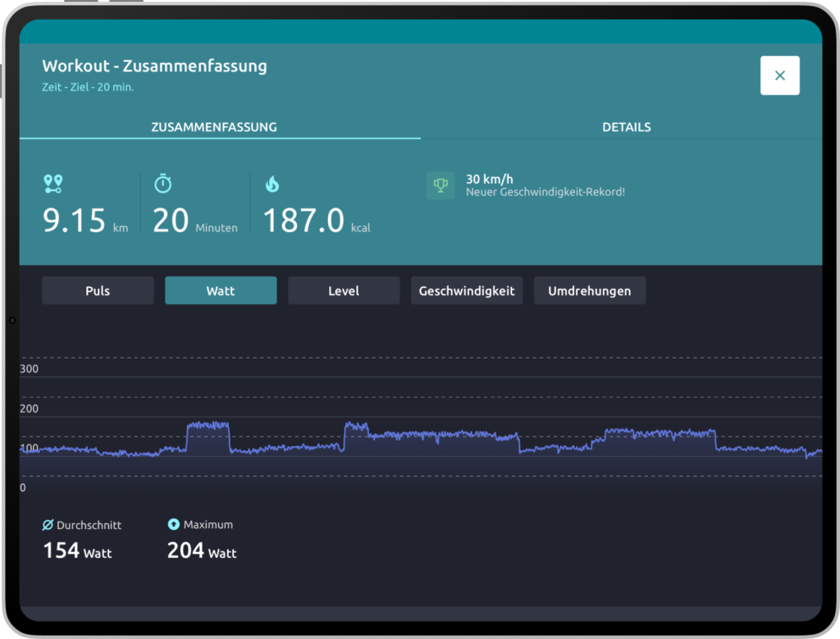Click the Durchschnitt label
This screenshot has height=639, width=840.
89,525
